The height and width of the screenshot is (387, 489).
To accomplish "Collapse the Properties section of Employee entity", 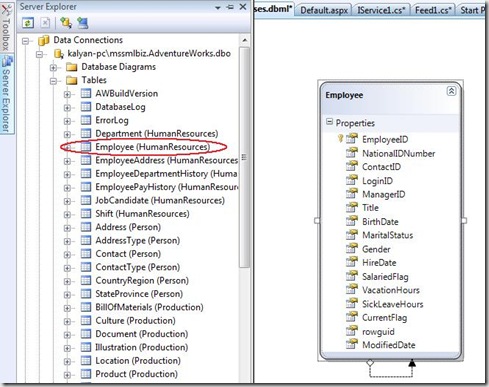I will coord(329,122).
